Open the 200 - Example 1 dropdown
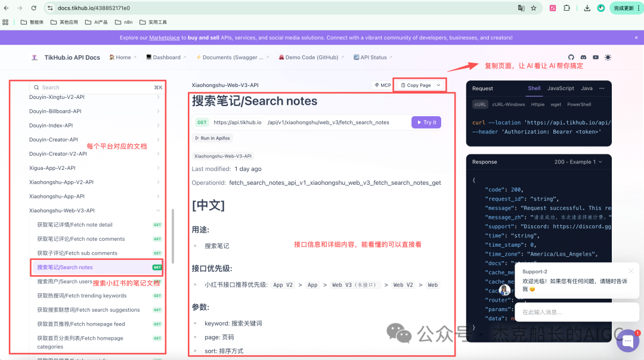Viewport: 644px width, 360px height. pos(578,162)
